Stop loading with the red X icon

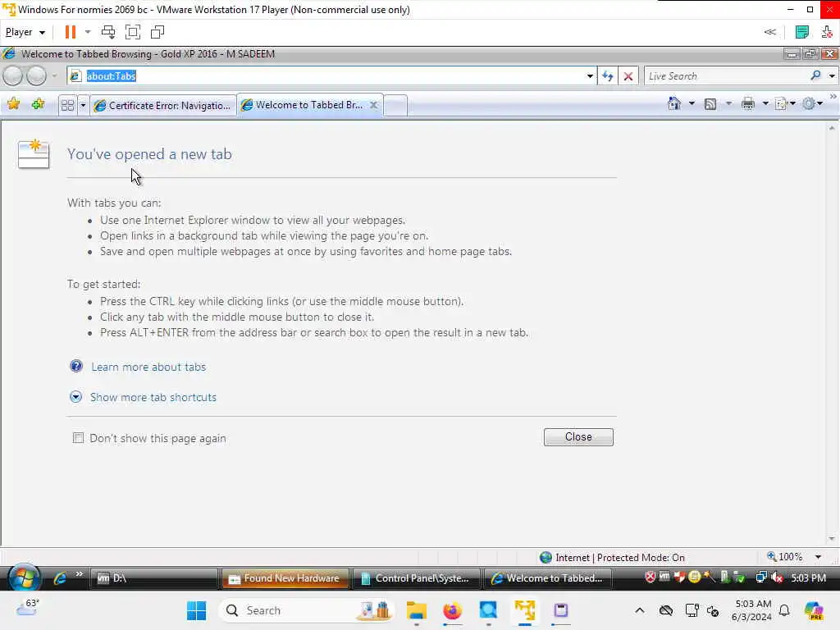pos(628,76)
